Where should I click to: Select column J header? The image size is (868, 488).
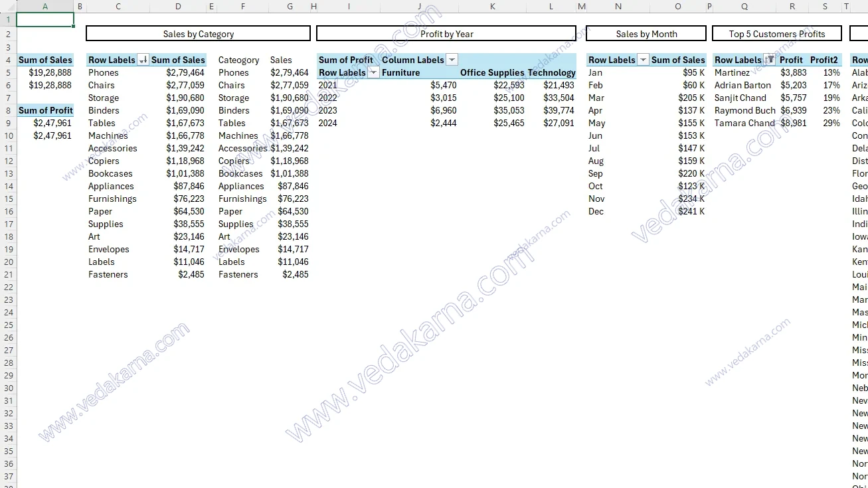tap(419, 7)
